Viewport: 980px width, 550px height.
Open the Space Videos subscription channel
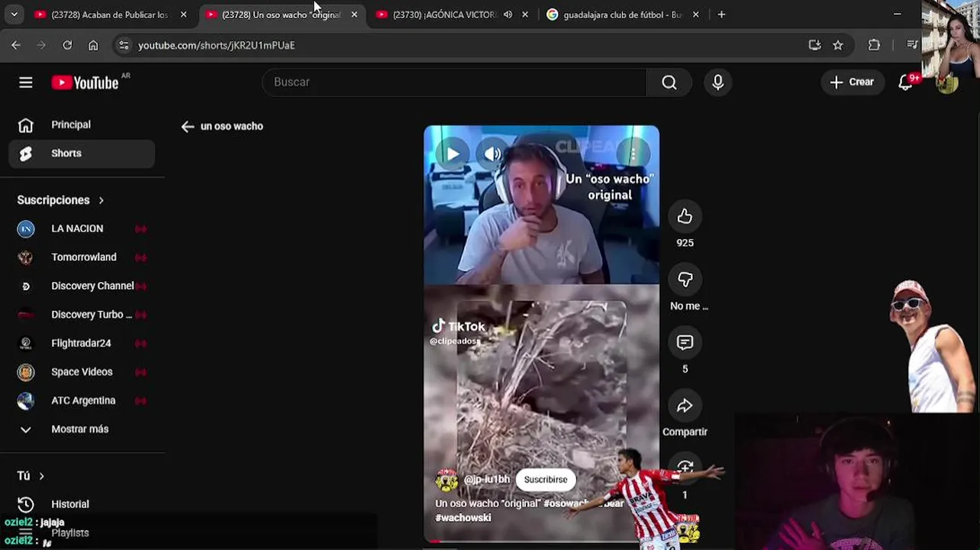82,372
